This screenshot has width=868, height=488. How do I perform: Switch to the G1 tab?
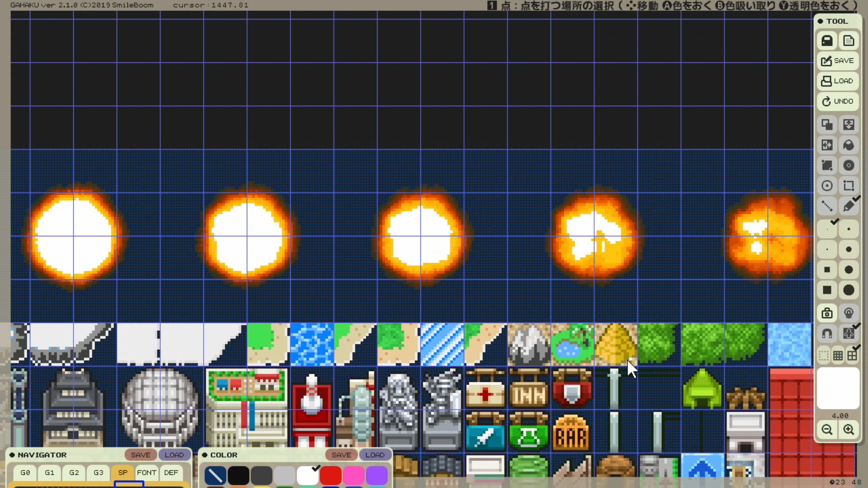click(x=50, y=473)
